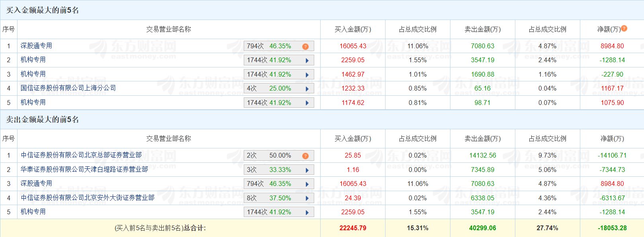Expand the arrow for 深股通专用 in sell table

tap(307, 184)
